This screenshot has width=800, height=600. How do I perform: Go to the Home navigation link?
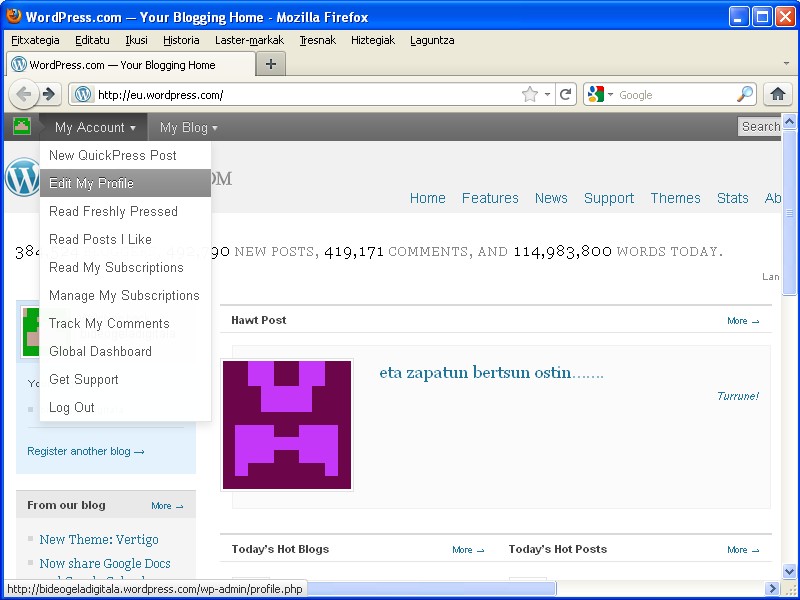click(428, 198)
